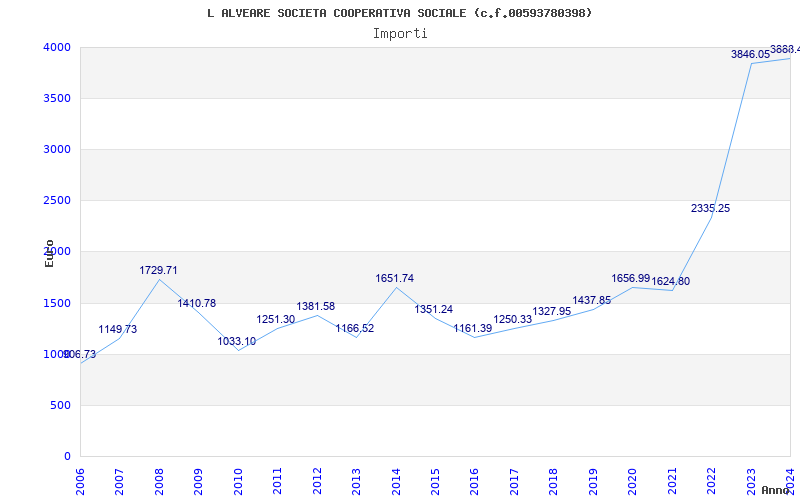800x500 pixels.
Task: Click the 1351.24 data label
Action: point(434,310)
